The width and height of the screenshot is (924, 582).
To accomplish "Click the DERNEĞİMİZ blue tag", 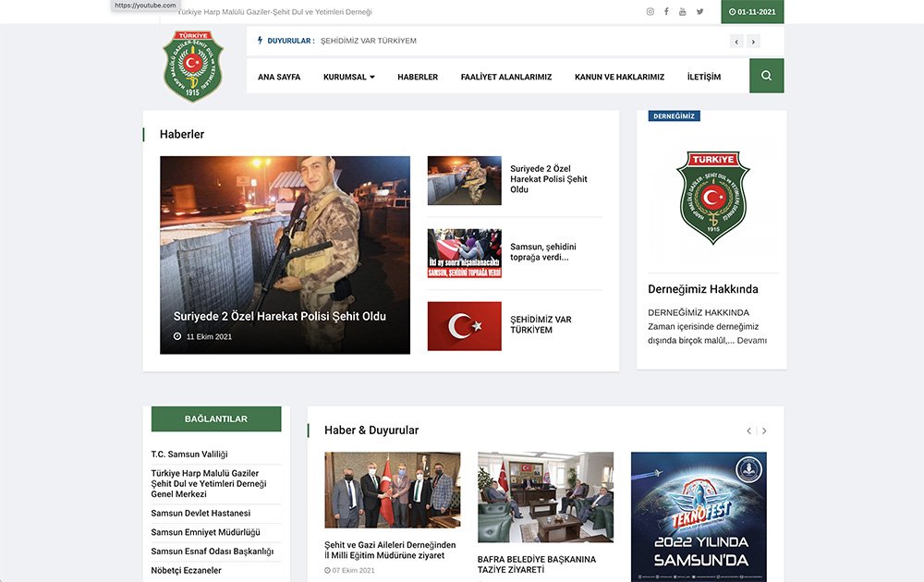I will (x=675, y=116).
